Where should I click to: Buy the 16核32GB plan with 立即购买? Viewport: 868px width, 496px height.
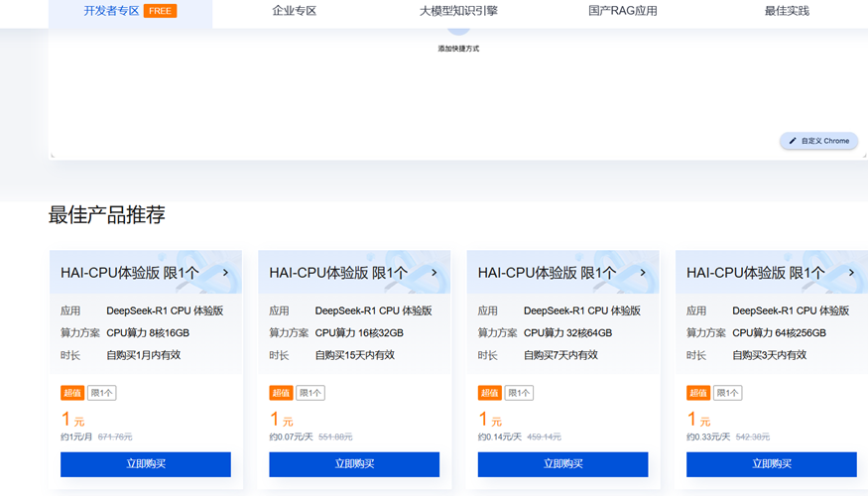(354, 464)
